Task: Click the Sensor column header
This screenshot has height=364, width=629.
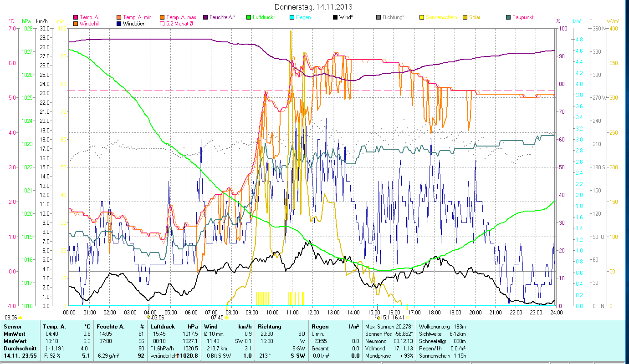Action: 12,327
